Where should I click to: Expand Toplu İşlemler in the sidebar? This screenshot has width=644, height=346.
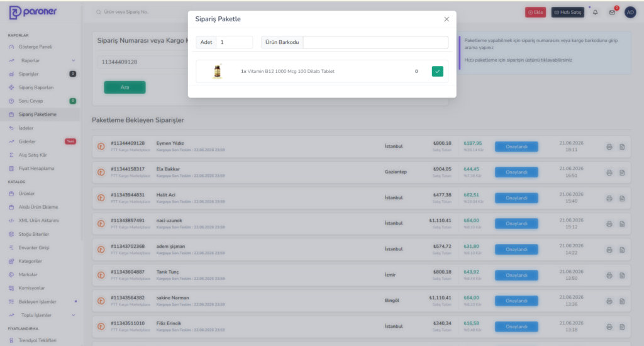[x=42, y=315]
